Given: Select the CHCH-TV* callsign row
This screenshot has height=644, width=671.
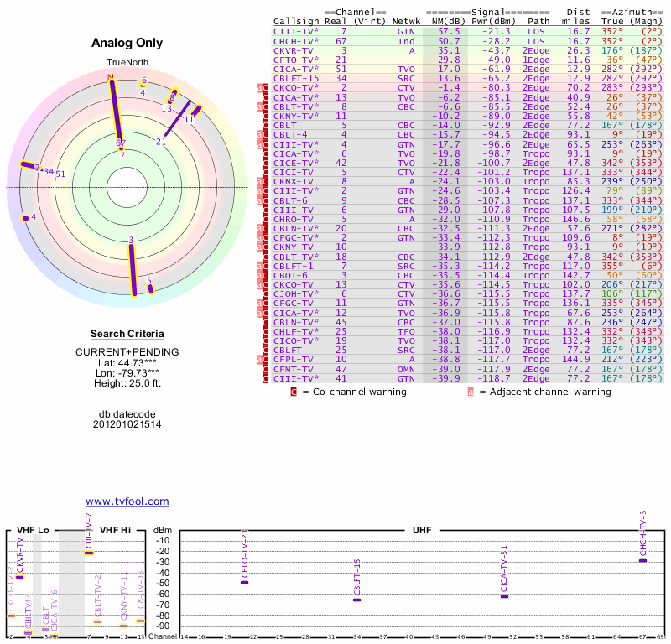Looking at the screenshot, I should (x=296, y=40).
